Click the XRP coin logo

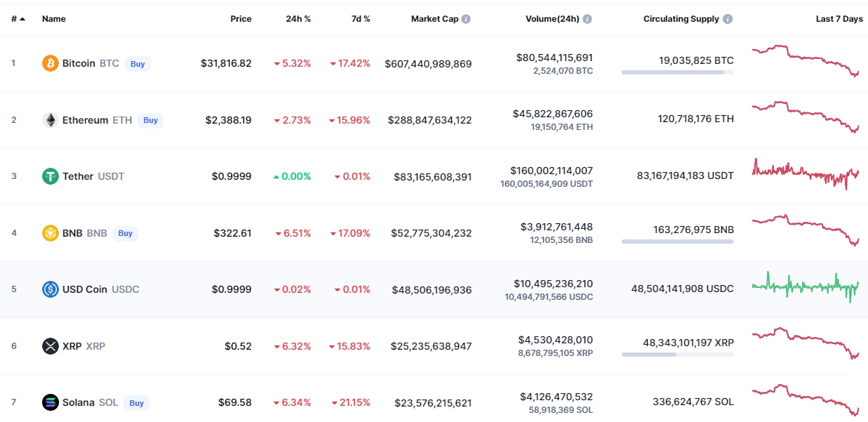[x=50, y=346]
